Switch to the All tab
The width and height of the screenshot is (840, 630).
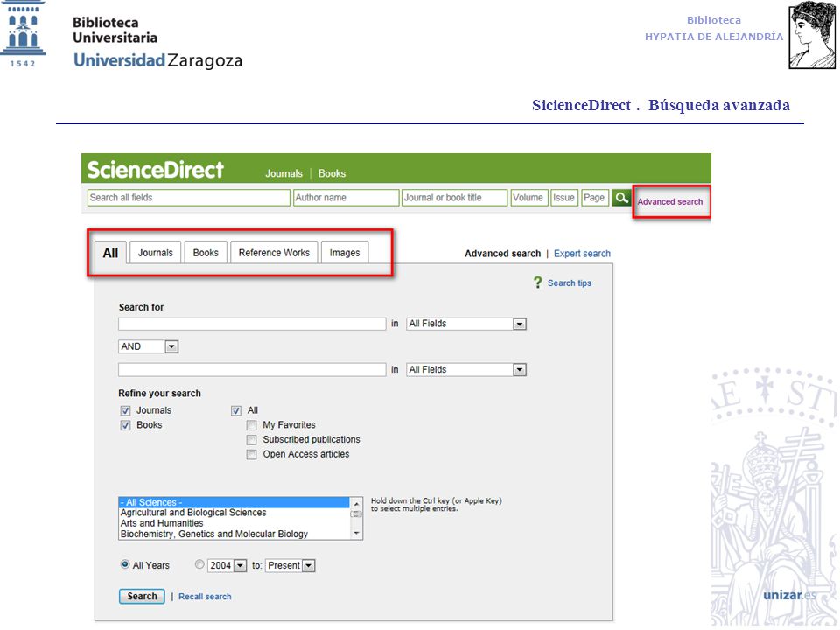click(x=110, y=253)
